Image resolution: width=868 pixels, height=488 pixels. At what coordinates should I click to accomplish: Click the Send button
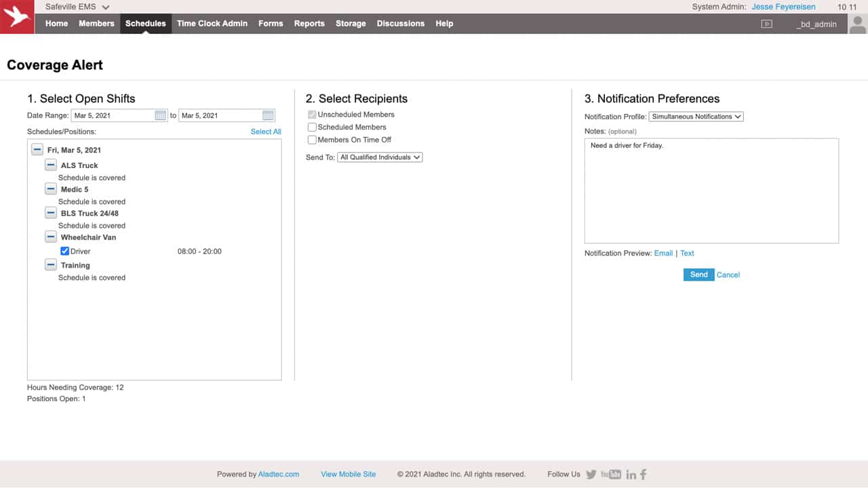click(x=698, y=274)
